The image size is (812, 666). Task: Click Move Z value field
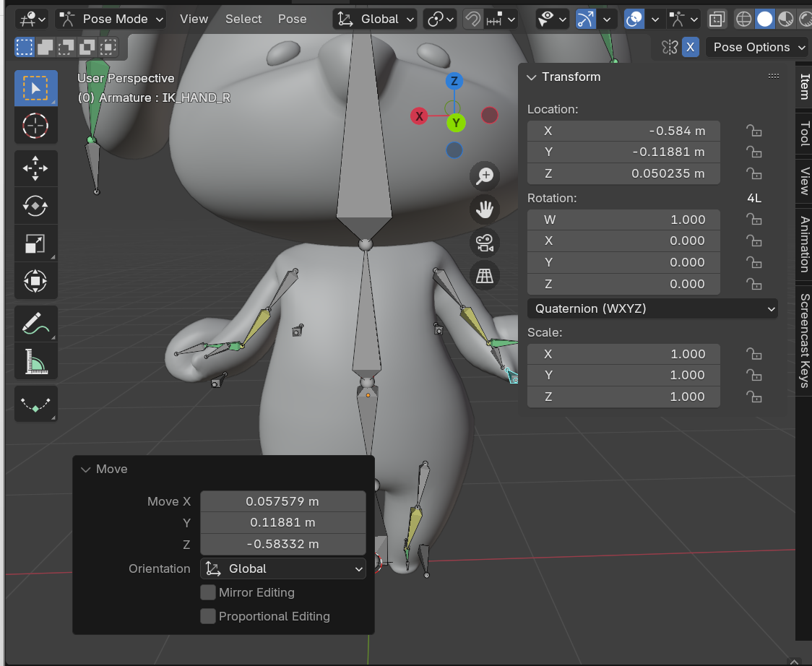coord(283,545)
